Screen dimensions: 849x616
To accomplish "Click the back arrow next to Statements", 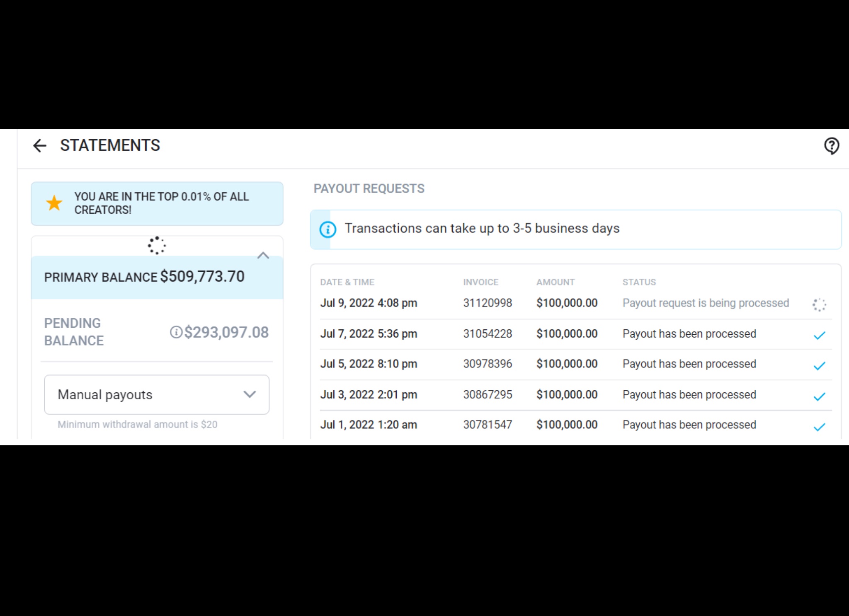I will tap(40, 146).
